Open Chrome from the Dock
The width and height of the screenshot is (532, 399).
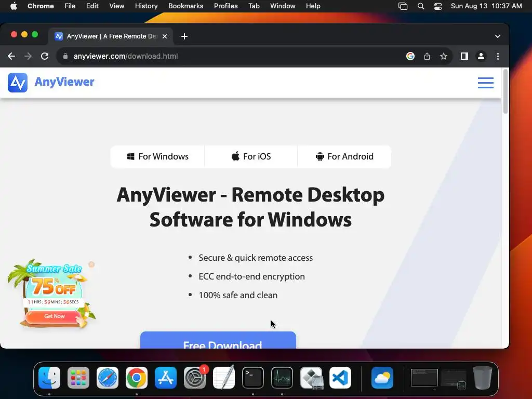pos(137,378)
